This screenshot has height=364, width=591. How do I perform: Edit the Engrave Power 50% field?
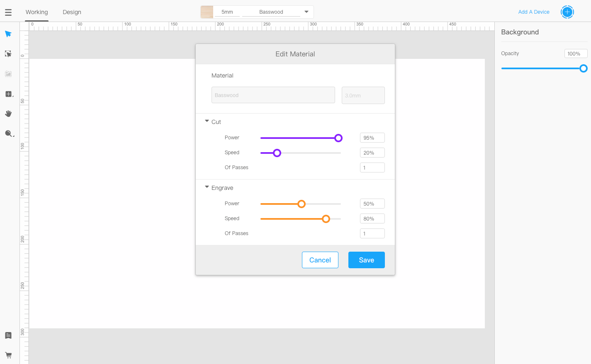(x=372, y=204)
